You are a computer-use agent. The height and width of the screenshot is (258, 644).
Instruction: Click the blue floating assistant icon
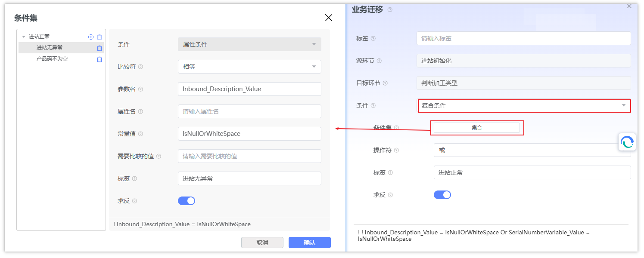pyautogui.click(x=627, y=142)
